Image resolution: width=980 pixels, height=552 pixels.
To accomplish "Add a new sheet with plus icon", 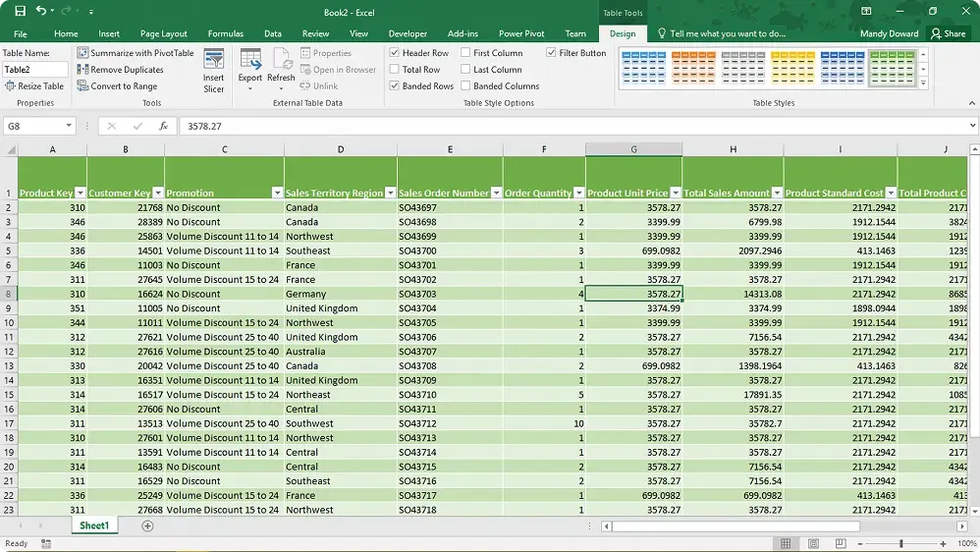I will (147, 526).
